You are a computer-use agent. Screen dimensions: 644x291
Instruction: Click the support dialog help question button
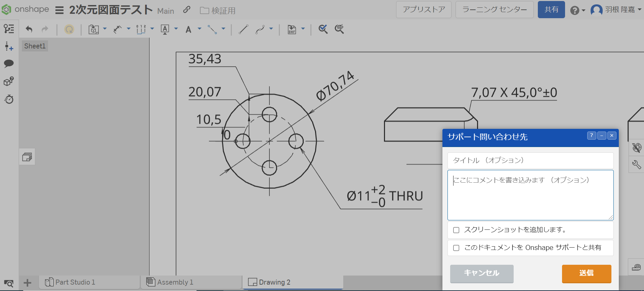592,136
